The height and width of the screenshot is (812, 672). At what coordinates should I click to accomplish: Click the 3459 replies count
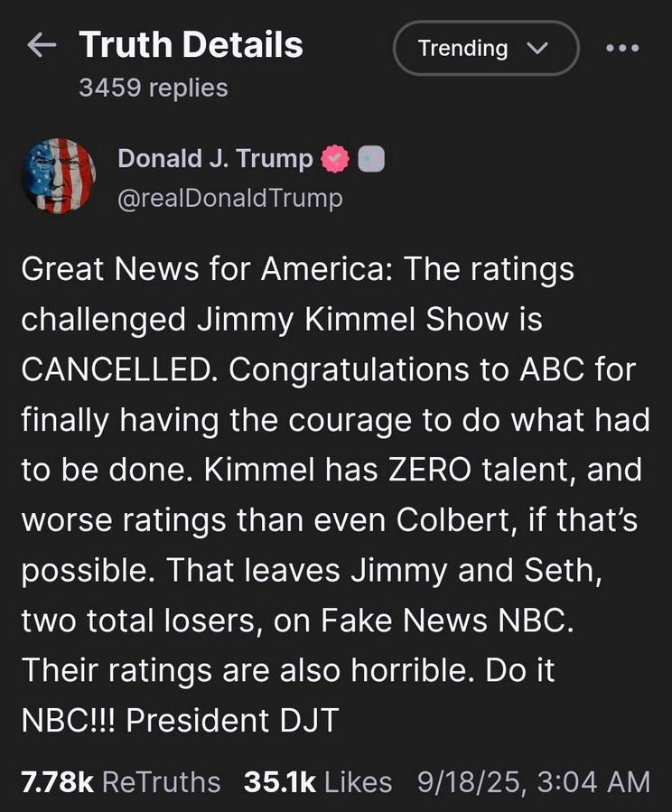154,88
